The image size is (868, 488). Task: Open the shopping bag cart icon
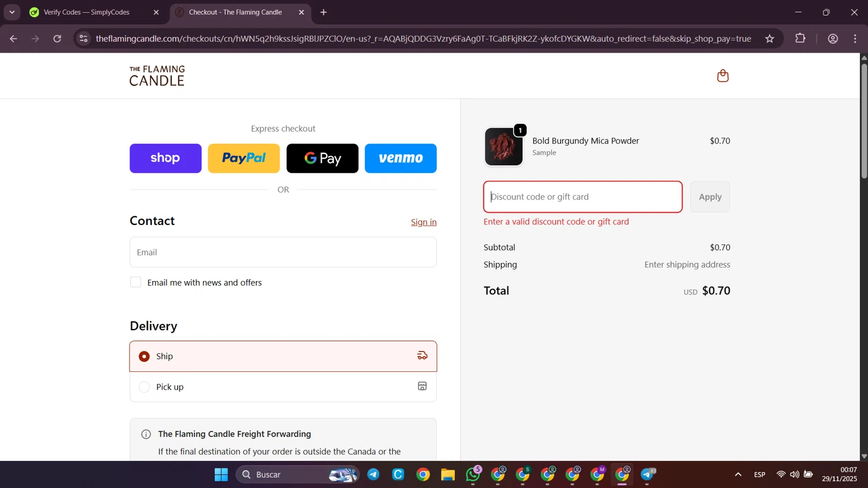coord(722,76)
